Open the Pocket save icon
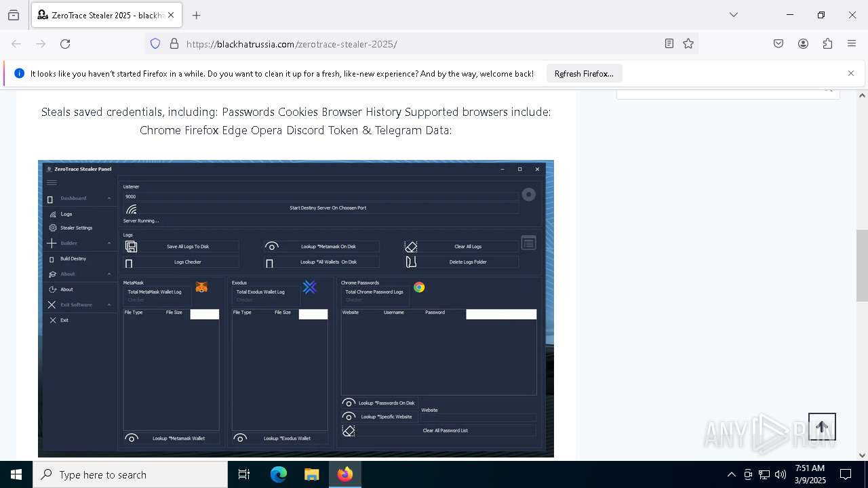868x488 pixels. 778,44
